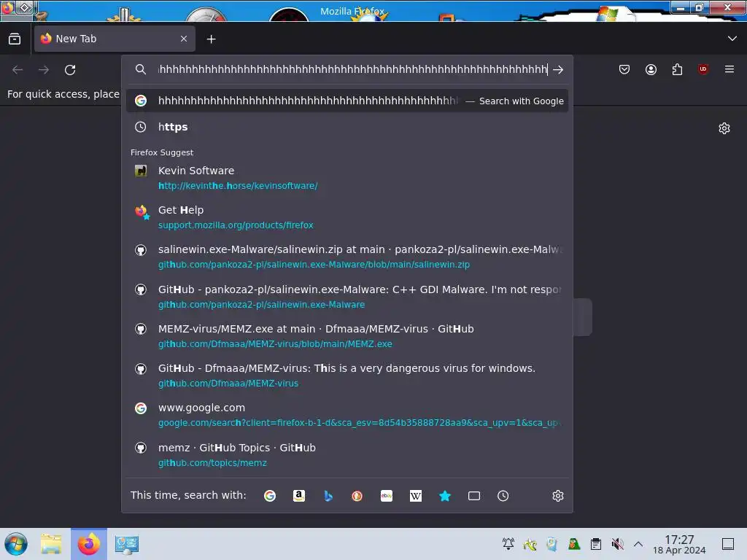Click Firefox taskbar icon
Screen dimensions: 747x560
[89, 544]
